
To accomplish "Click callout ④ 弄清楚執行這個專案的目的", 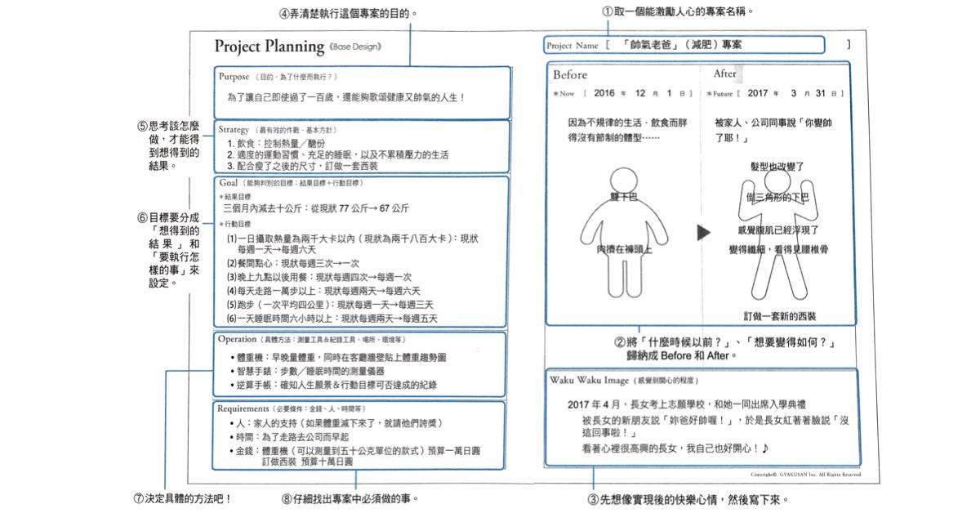I will [349, 13].
